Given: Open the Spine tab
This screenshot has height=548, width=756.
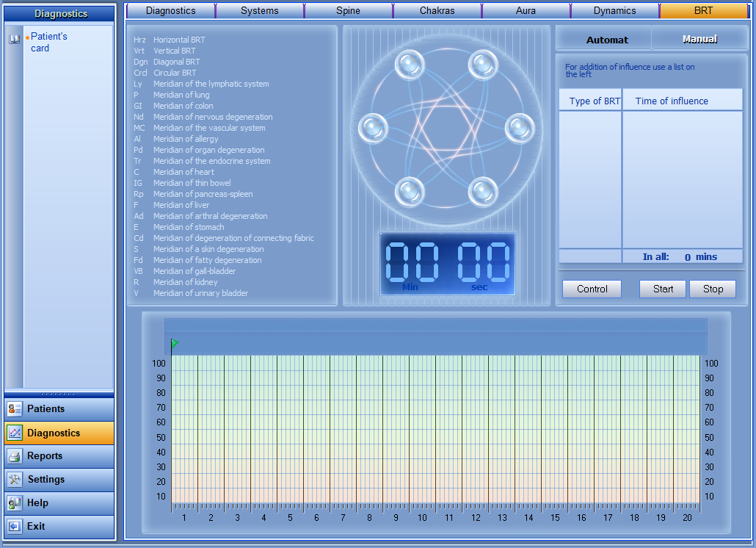Looking at the screenshot, I should 348,10.
